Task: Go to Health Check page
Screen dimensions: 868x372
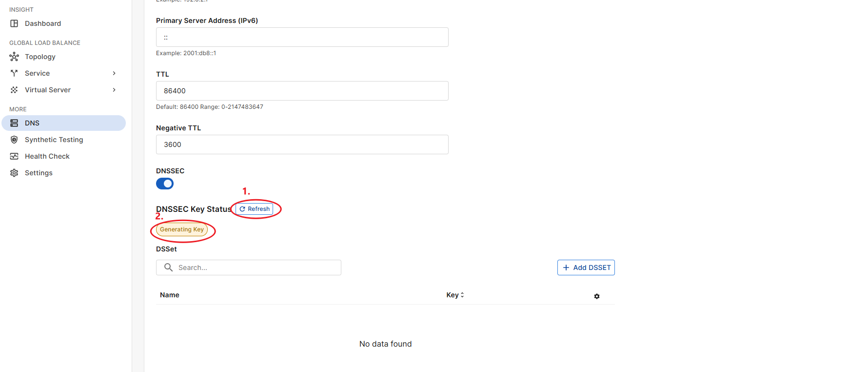Action: tap(47, 156)
